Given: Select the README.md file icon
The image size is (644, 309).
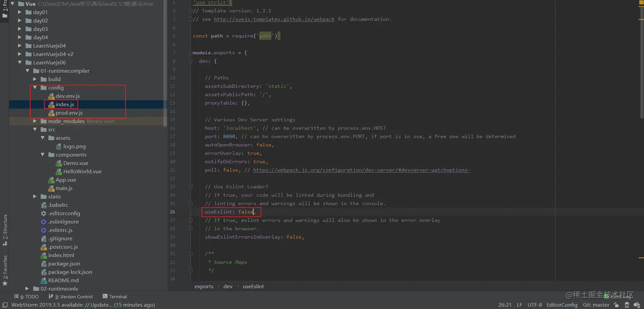Looking at the screenshot, I should (43, 280).
